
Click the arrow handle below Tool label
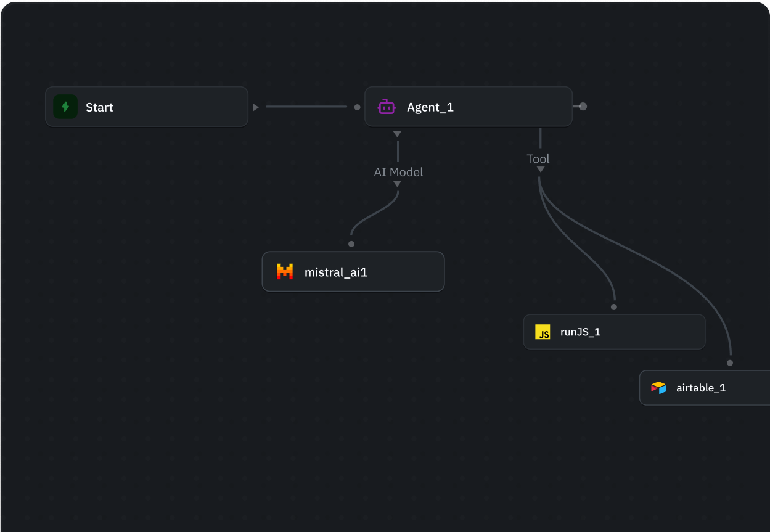(x=540, y=170)
